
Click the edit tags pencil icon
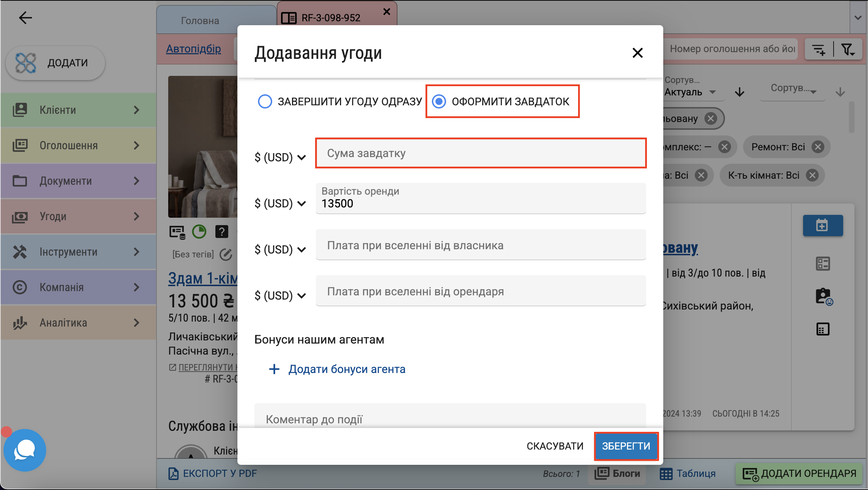coord(226,254)
